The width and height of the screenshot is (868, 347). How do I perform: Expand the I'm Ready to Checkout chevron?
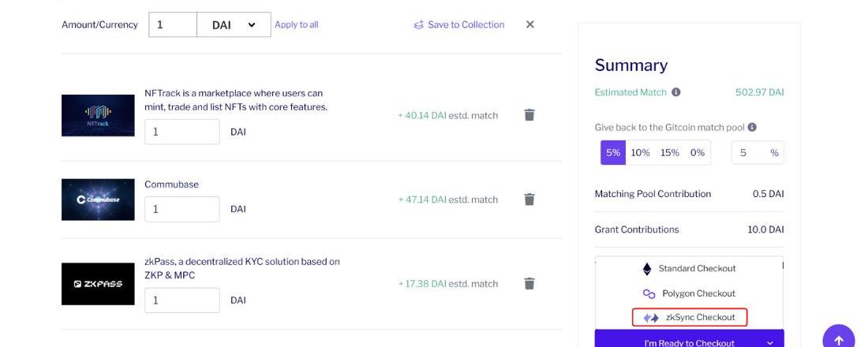pyautogui.click(x=770, y=342)
